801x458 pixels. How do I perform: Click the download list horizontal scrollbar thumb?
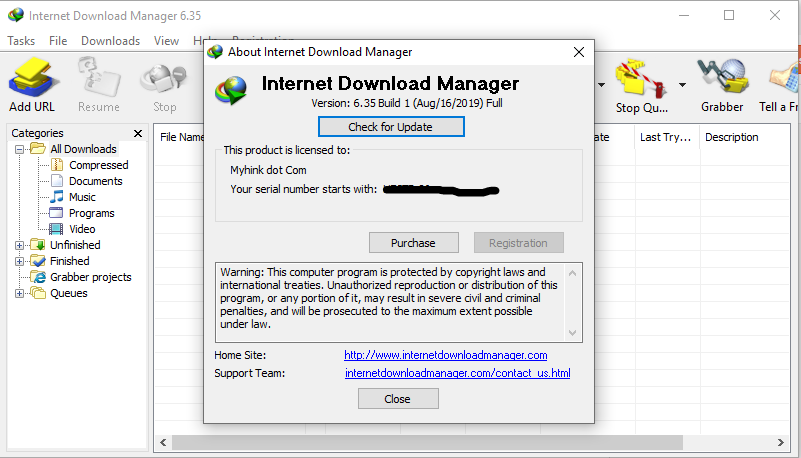click(428, 443)
